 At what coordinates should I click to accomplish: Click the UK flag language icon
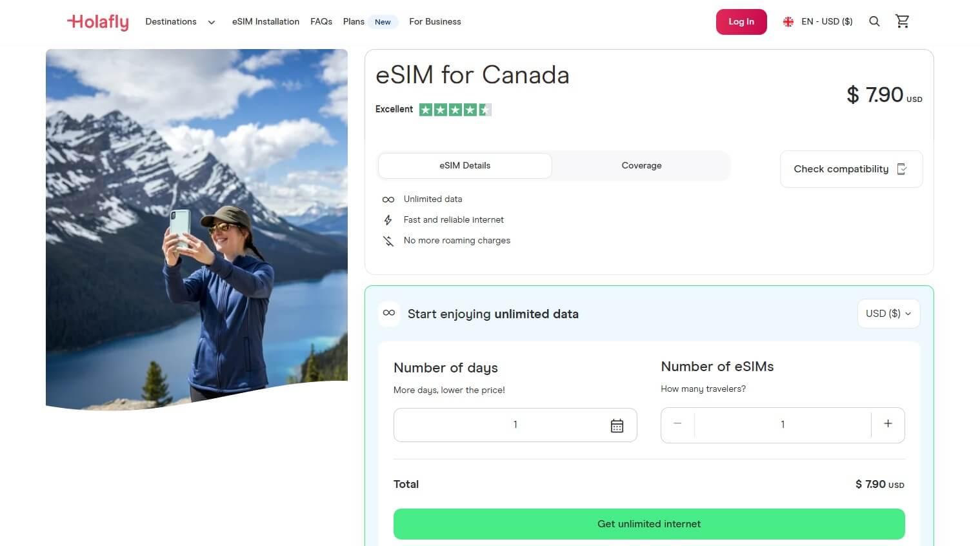point(788,21)
